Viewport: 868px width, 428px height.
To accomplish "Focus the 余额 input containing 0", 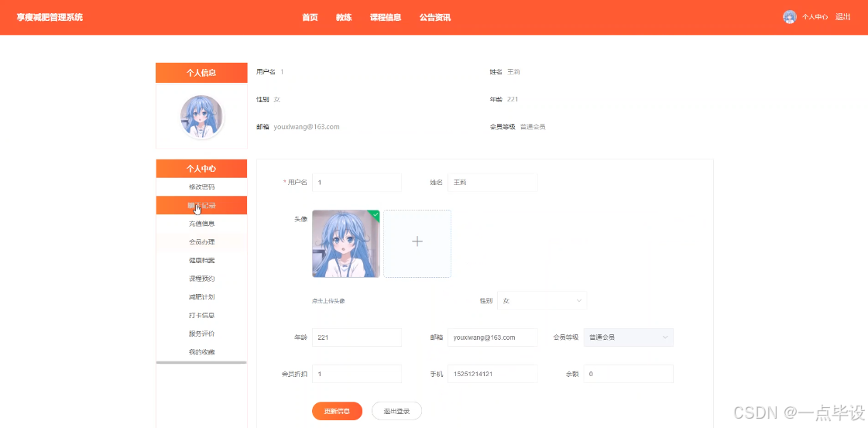I will point(628,374).
